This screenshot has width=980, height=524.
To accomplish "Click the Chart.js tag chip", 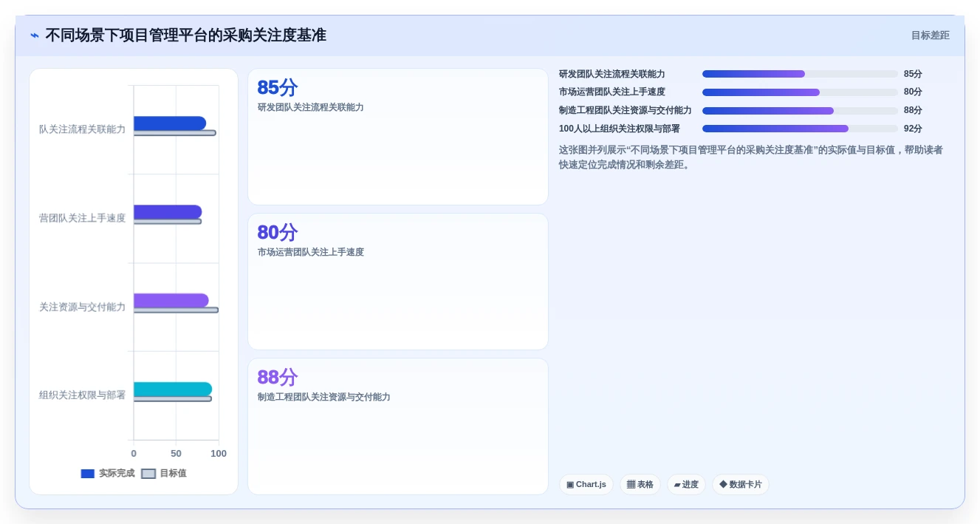I will 586,485.
